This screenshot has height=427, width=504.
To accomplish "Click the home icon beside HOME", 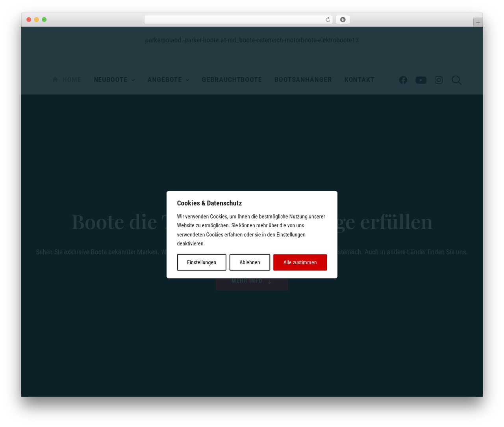I will (x=55, y=79).
